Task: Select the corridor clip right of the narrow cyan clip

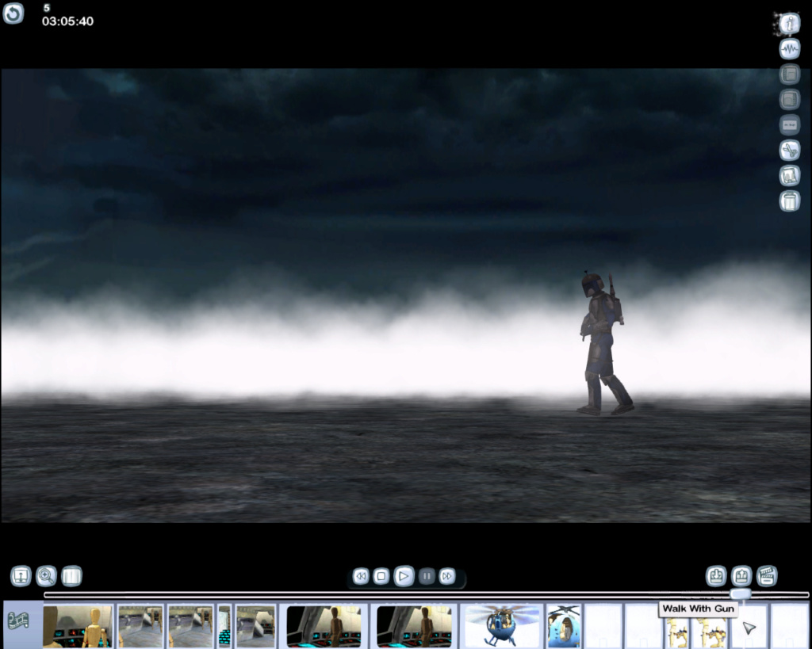Action: coord(255,626)
